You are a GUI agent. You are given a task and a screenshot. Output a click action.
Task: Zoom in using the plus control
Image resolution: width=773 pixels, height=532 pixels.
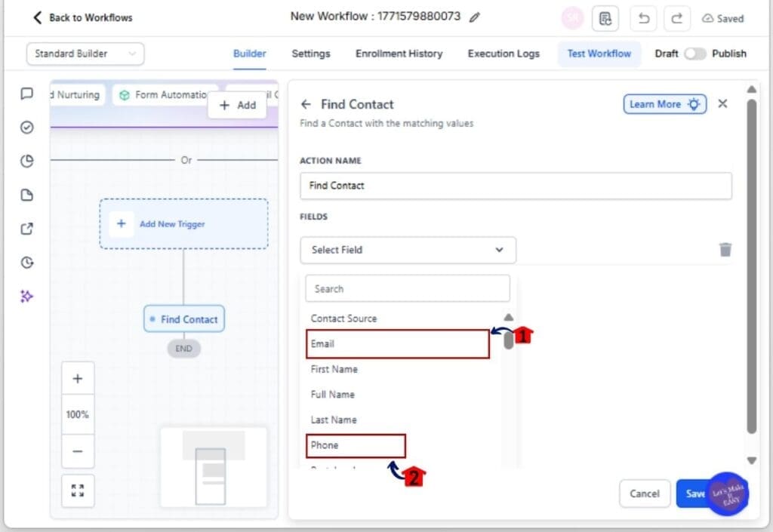(78, 377)
